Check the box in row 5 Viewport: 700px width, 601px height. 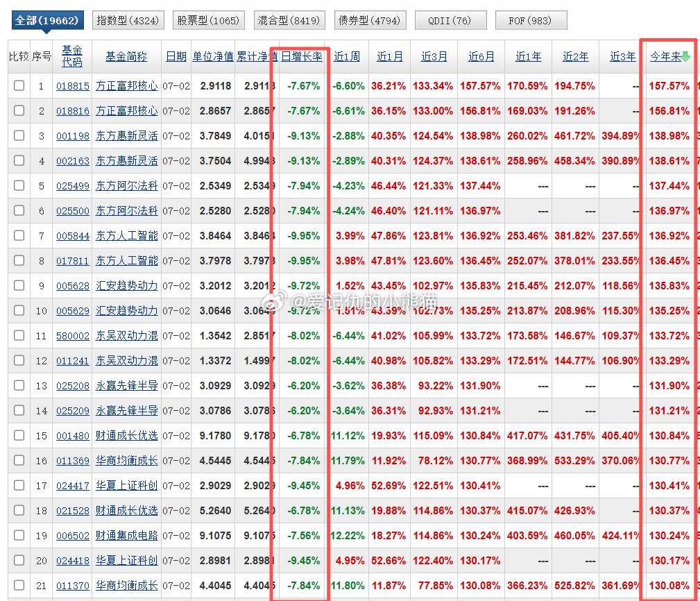[19, 185]
